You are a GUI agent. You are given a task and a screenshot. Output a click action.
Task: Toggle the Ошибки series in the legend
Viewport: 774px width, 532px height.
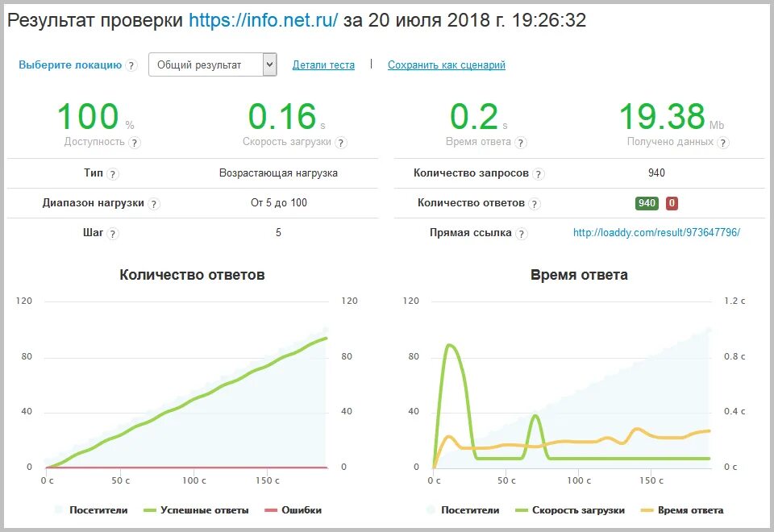click(x=302, y=510)
